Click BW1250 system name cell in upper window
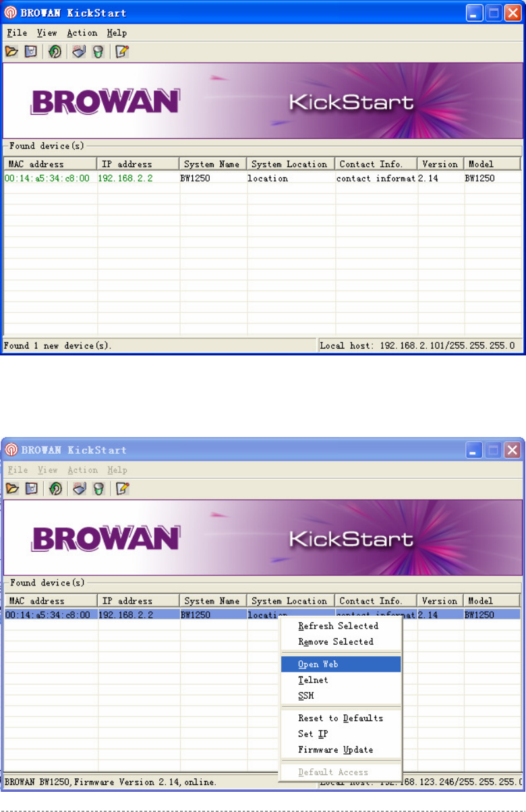Screen dimensions: 526x812 click(x=196, y=178)
